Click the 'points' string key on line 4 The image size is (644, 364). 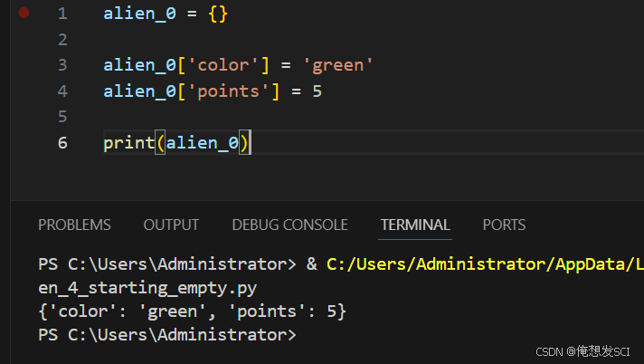pos(228,91)
